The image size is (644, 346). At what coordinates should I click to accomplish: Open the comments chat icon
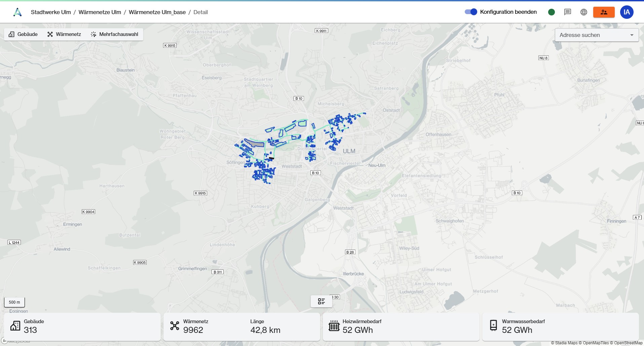pos(568,12)
